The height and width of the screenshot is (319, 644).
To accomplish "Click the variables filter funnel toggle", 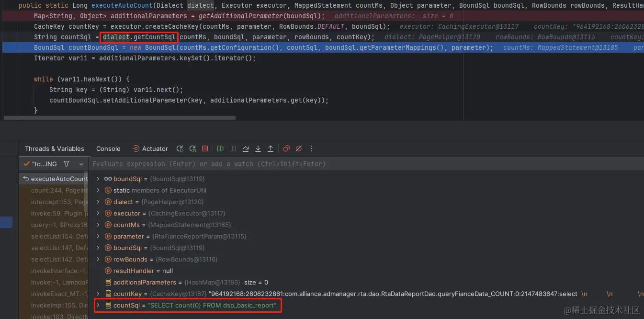I will pyautogui.click(x=66, y=164).
